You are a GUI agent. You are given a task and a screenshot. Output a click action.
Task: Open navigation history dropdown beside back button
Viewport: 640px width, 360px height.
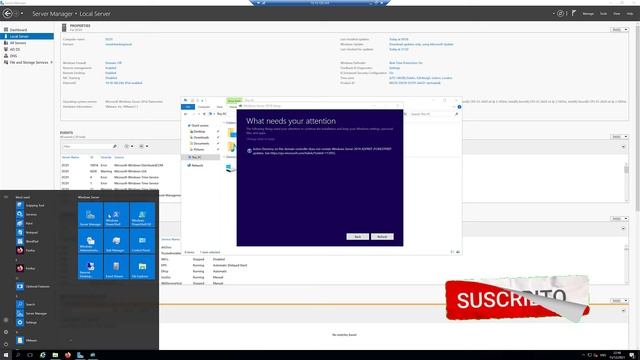click(x=22, y=13)
